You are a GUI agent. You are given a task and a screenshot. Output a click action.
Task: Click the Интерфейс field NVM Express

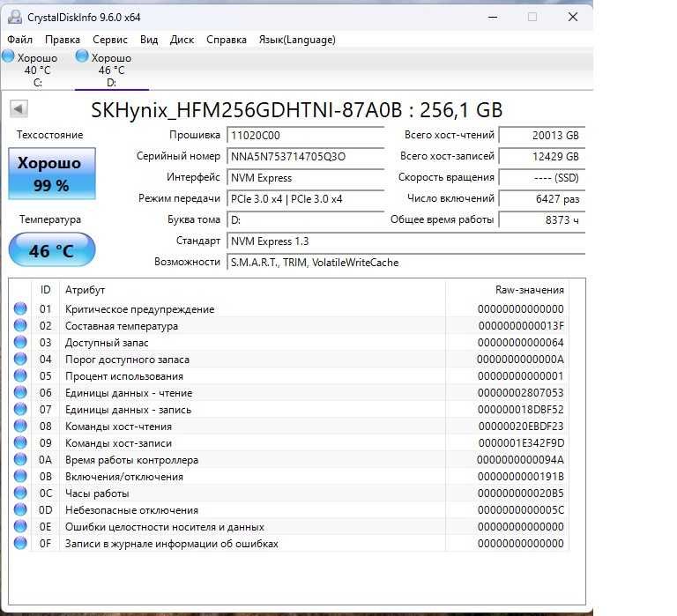tap(305, 177)
